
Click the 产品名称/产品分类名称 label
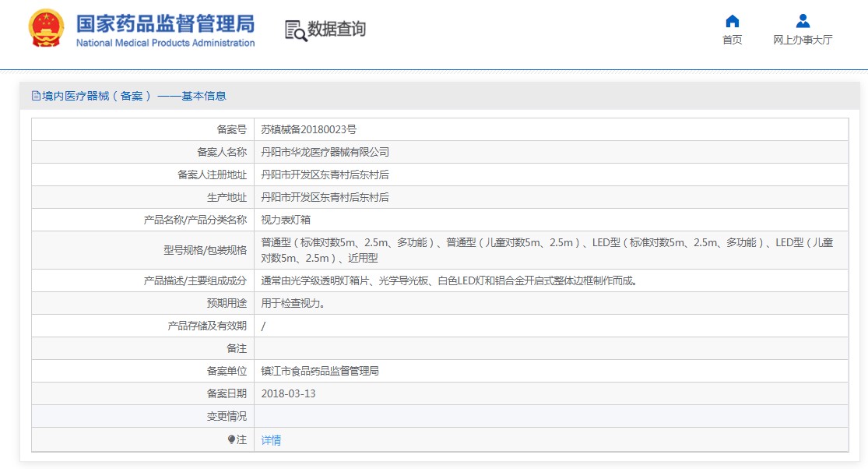point(195,220)
